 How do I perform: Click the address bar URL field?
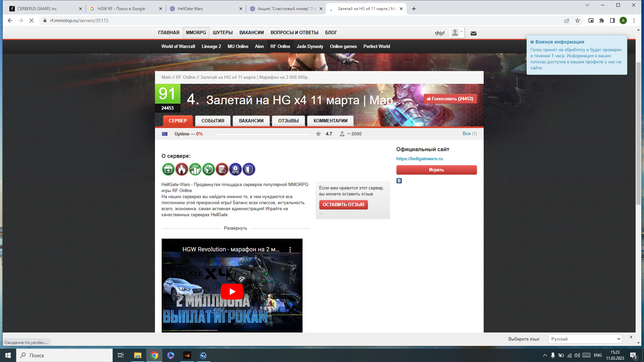[302, 20]
